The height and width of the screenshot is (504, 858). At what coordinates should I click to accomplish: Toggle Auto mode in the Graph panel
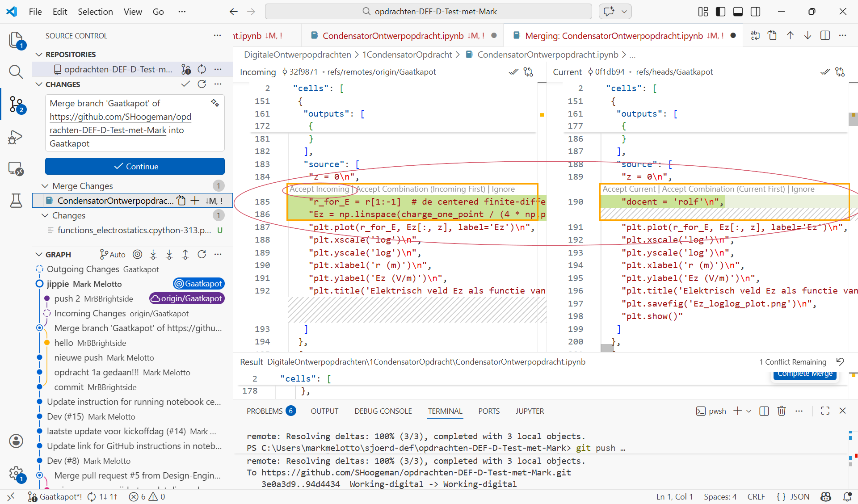112,254
